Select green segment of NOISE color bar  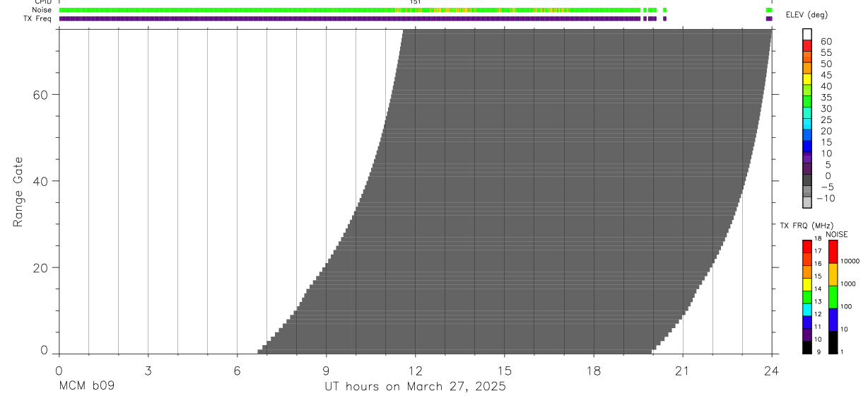coord(833,297)
